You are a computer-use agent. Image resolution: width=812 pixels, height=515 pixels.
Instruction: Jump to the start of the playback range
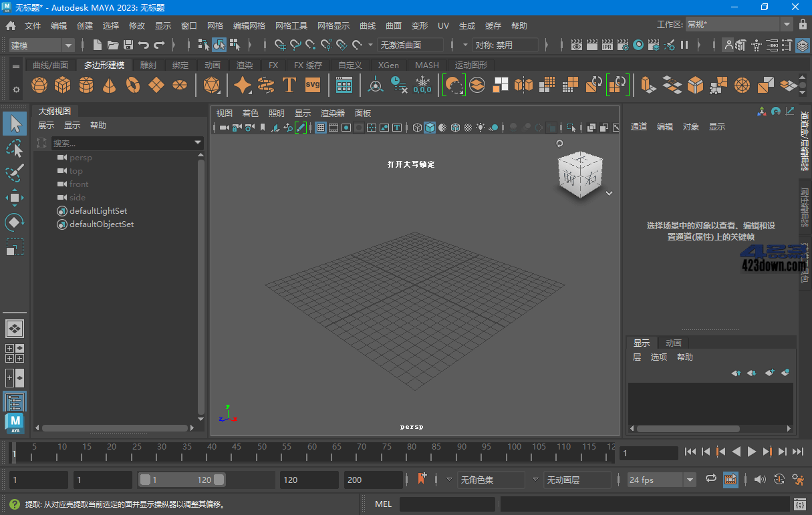[x=690, y=452]
